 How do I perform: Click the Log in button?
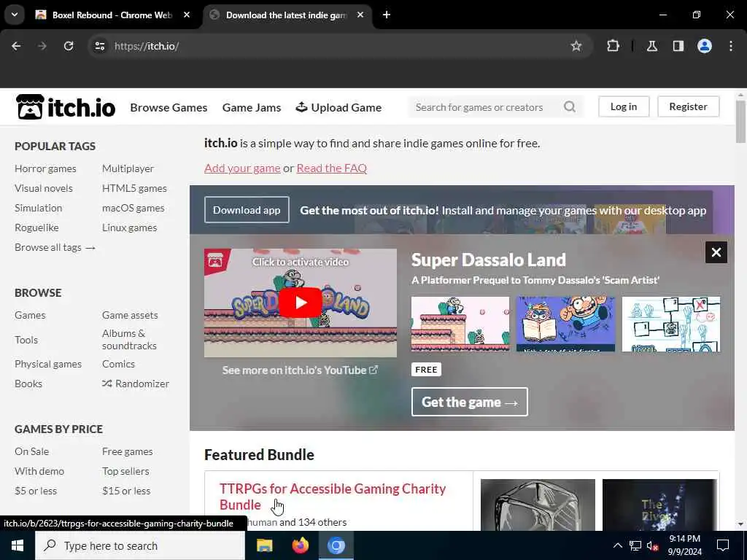click(x=624, y=106)
